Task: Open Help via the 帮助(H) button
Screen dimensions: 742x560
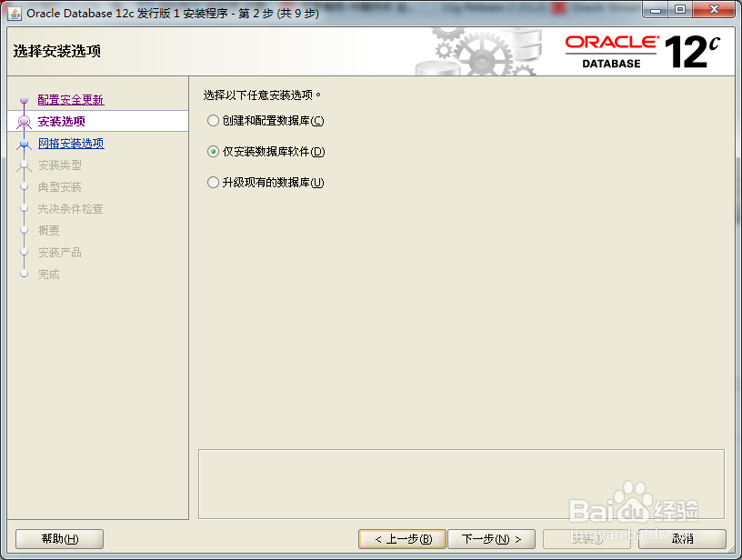Action: (x=58, y=538)
